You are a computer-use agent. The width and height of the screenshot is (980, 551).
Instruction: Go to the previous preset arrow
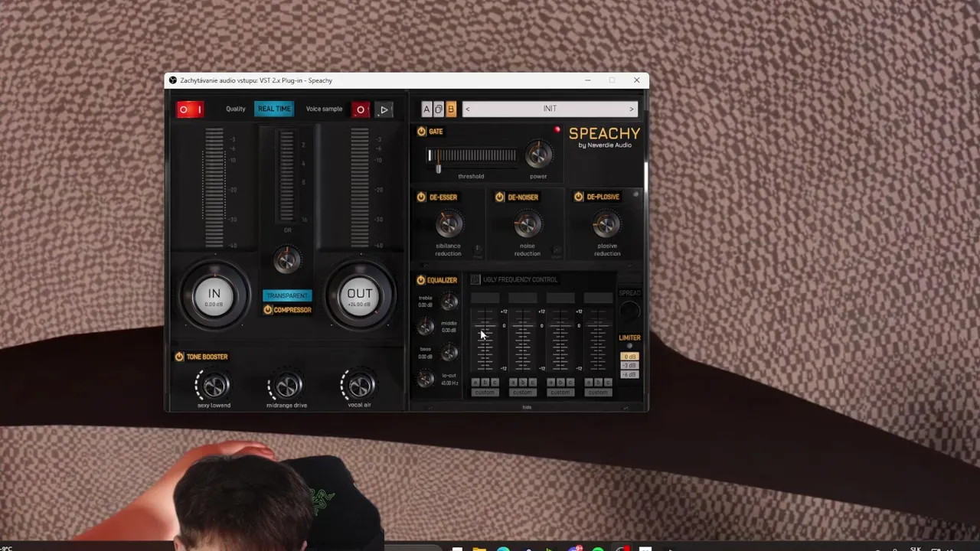[468, 109]
